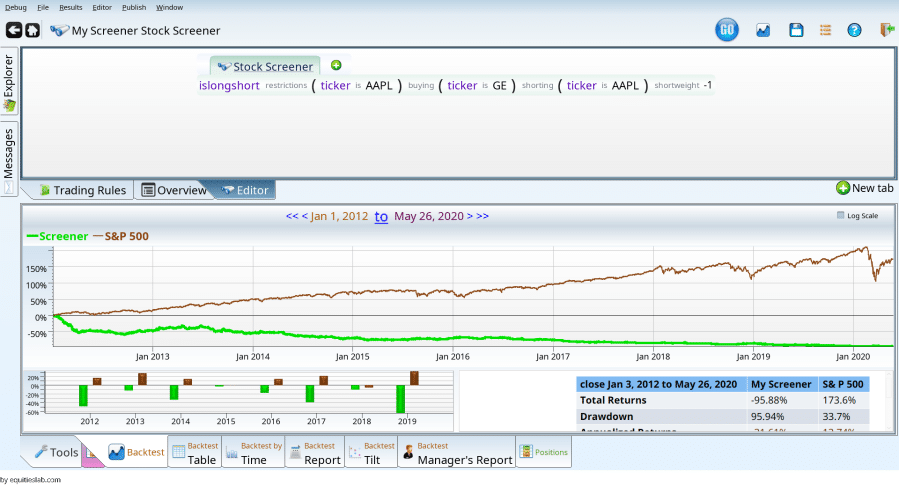Screen dimensions: 899x486
Task: Jump far back with << date link
Action: click(x=292, y=216)
